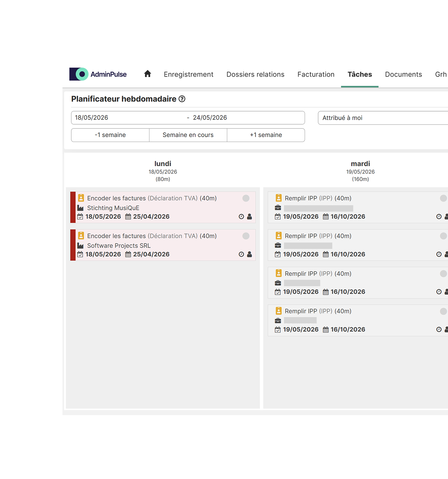Open the Attribué à moi dropdown
This screenshot has height=479, width=448.
383,118
